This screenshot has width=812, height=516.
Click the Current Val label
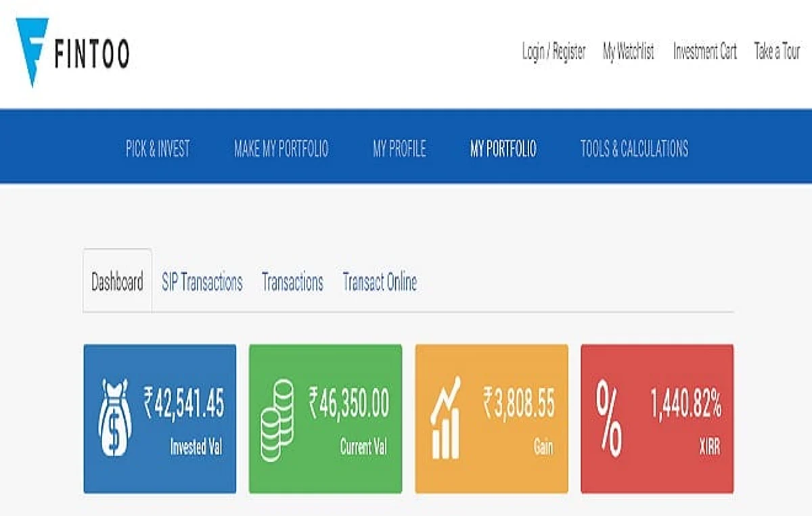pyautogui.click(x=365, y=447)
